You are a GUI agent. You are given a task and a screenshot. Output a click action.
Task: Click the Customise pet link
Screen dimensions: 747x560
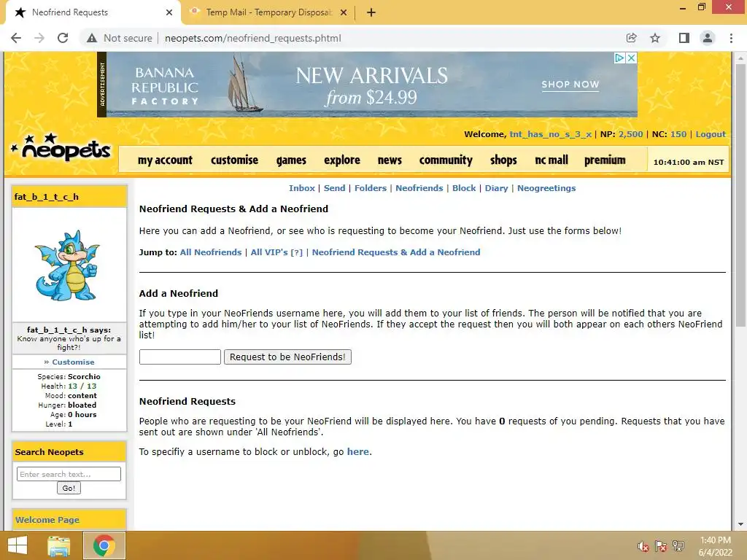[x=73, y=362]
